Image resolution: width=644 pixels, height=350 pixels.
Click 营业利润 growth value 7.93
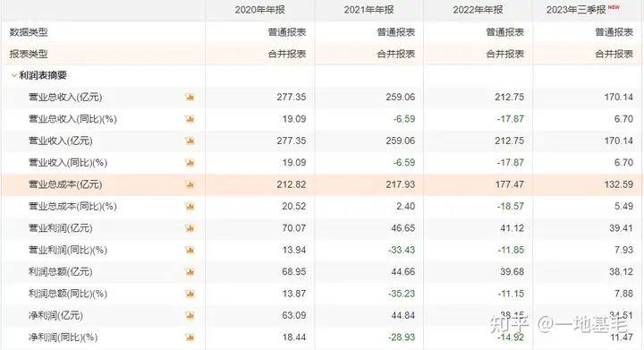click(x=624, y=250)
